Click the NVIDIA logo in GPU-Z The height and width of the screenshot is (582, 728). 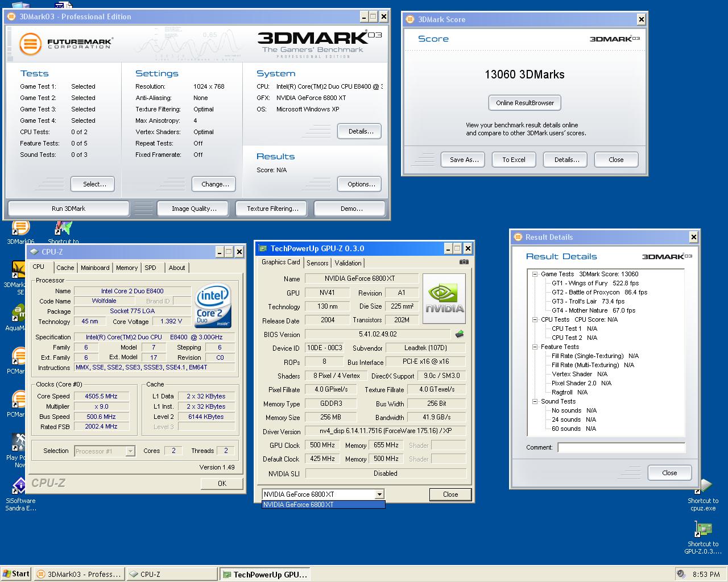[444, 298]
